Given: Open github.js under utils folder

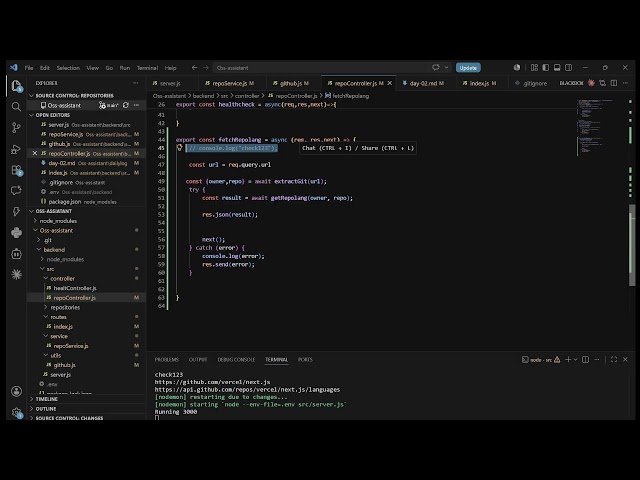Looking at the screenshot, I should coord(64,365).
